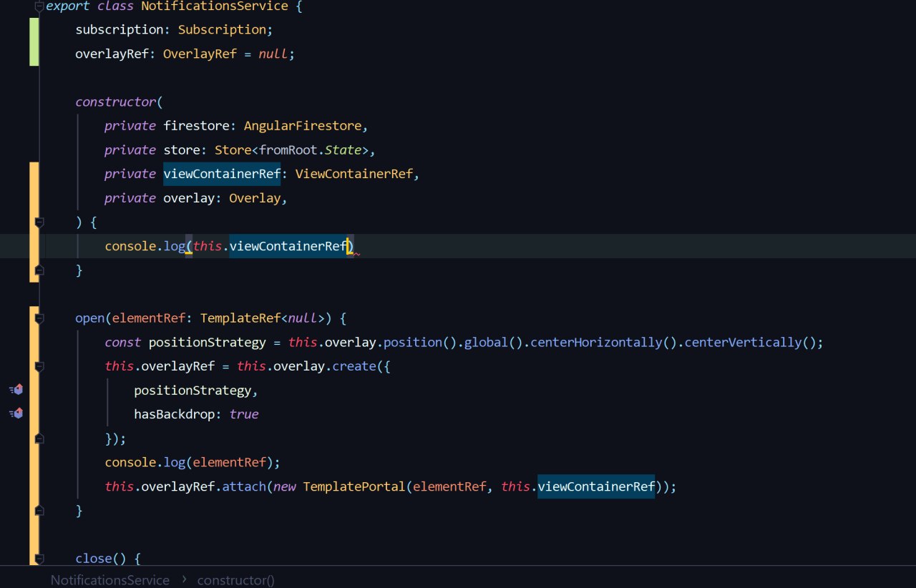916x588 pixels.
Task: Click fold end marker closing open() method
Action: (x=39, y=510)
